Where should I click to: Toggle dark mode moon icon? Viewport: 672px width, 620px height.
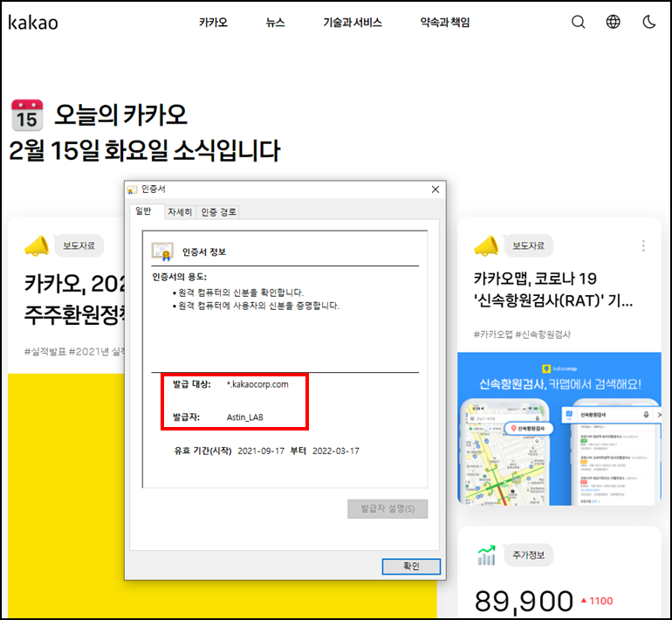point(648,22)
